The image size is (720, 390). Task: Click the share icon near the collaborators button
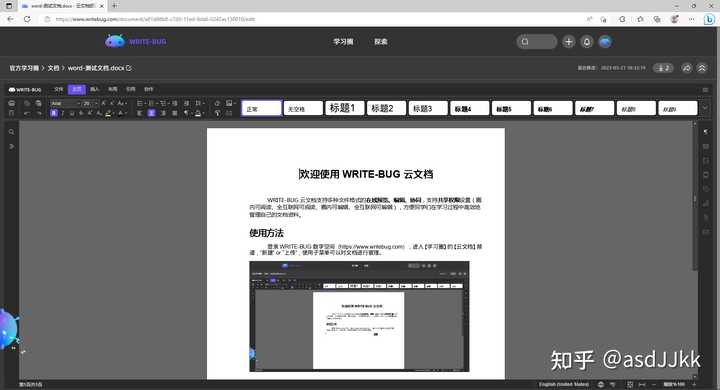click(x=686, y=68)
